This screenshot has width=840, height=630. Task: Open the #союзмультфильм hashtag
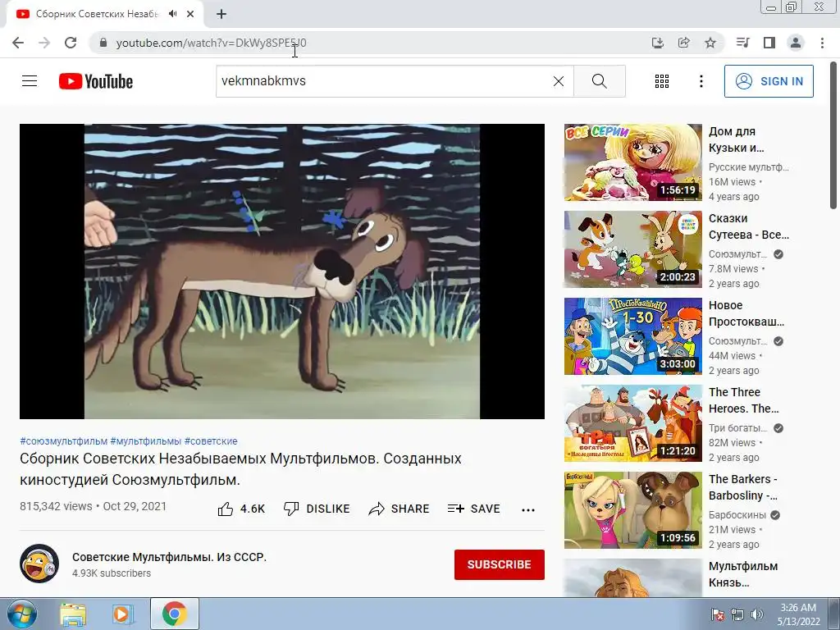63,441
